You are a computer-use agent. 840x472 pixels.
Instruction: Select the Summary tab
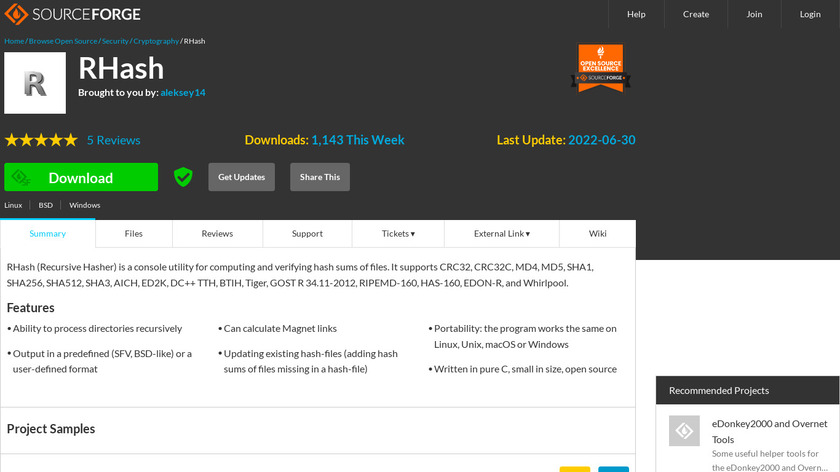pyautogui.click(x=48, y=234)
